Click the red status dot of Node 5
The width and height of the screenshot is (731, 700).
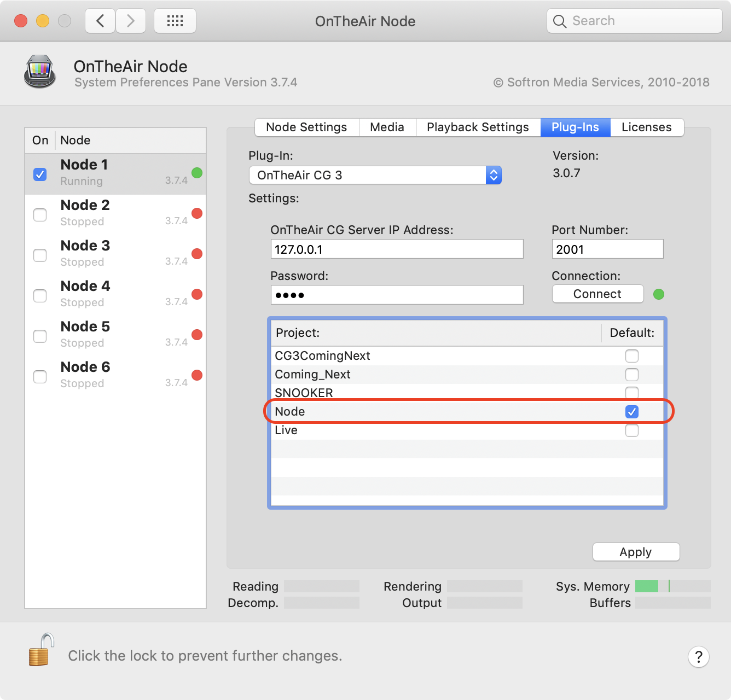197,335
